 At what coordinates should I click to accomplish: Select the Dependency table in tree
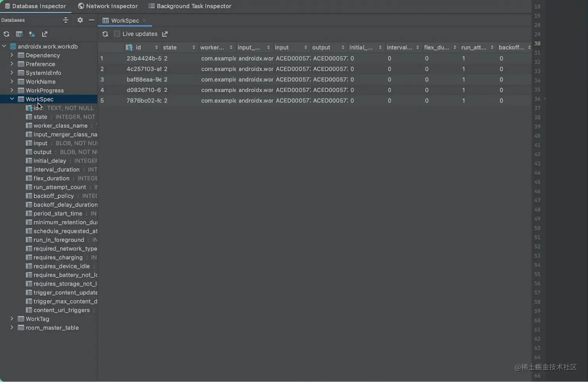[43, 55]
